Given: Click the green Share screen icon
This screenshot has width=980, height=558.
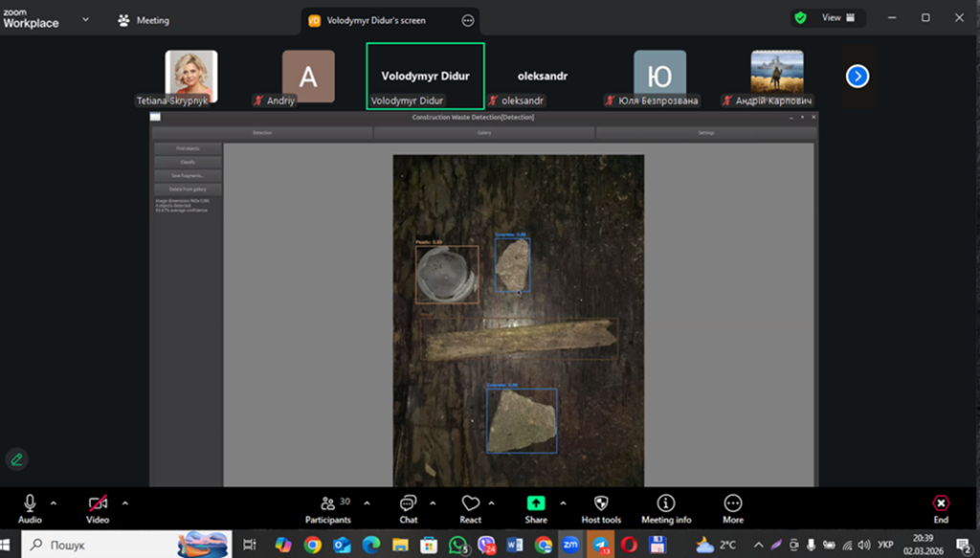Looking at the screenshot, I should tap(536, 503).
